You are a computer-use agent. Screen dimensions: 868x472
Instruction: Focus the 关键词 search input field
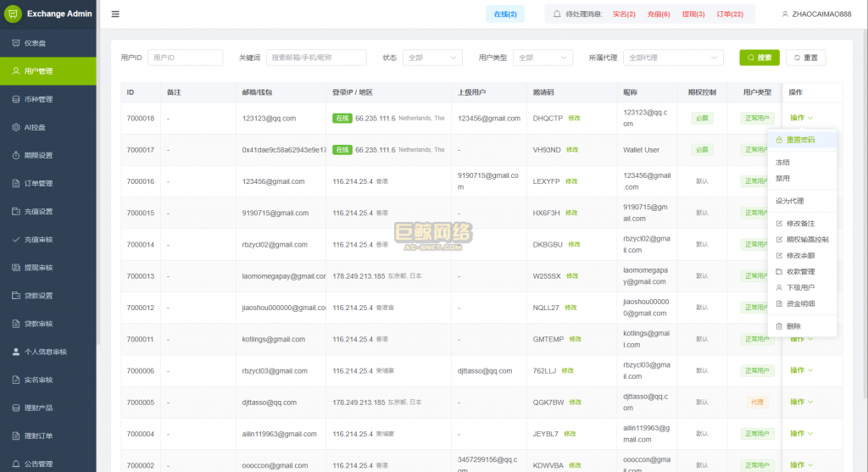316,58
